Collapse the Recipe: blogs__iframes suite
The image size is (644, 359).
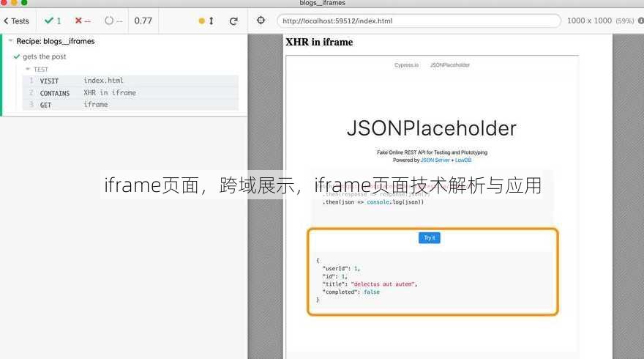coord(11,41)
